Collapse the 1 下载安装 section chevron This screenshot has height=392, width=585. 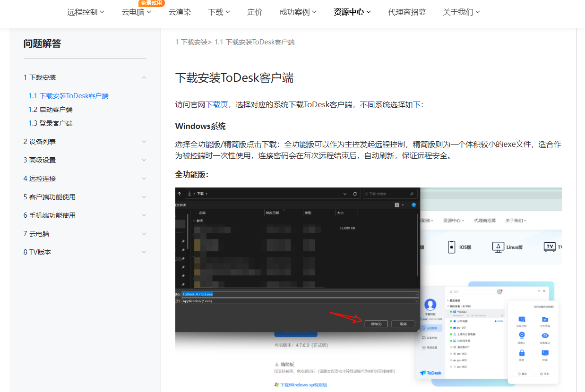coord(144,77)
